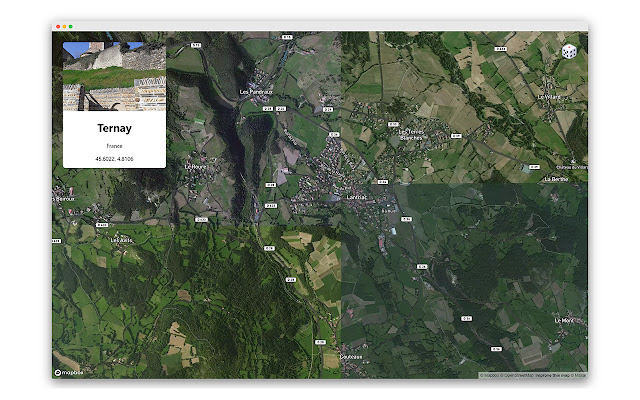Screen dimensions: 640x400
Task: View the Ternay castle wall photo
Action: tap(114, 76)
